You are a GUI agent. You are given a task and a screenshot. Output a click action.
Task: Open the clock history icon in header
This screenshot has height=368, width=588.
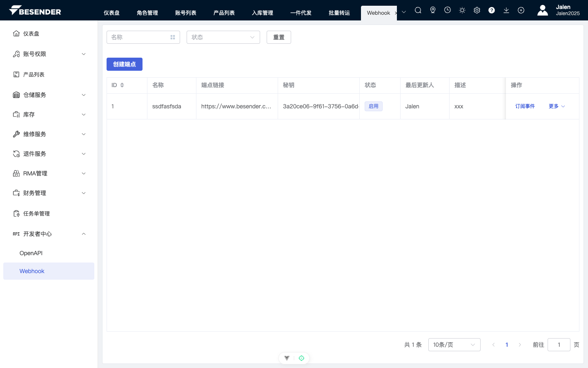point(448,10)
